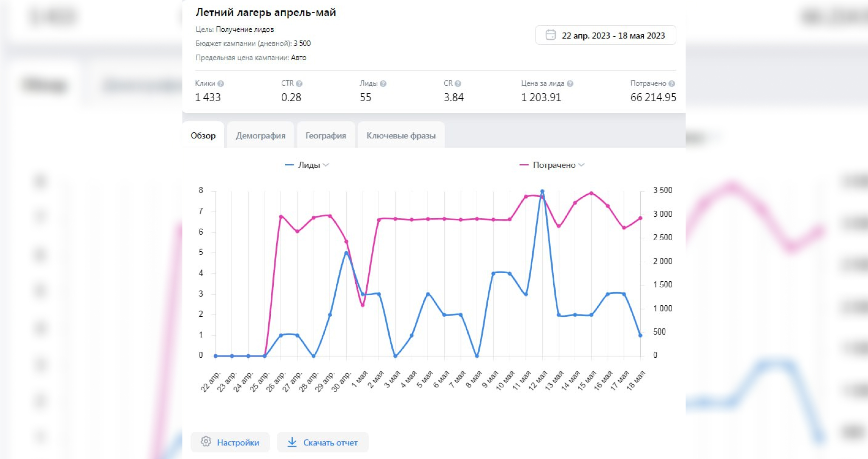Click the x-axis label 12 мая
The height and width of the screenshot is (459, 868).
click(538, 381)
